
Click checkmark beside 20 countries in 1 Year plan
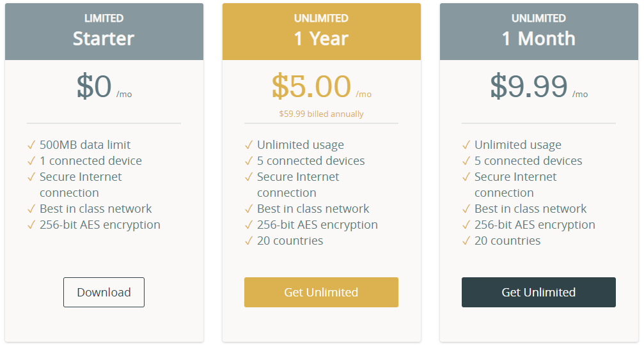pos(249,241)
